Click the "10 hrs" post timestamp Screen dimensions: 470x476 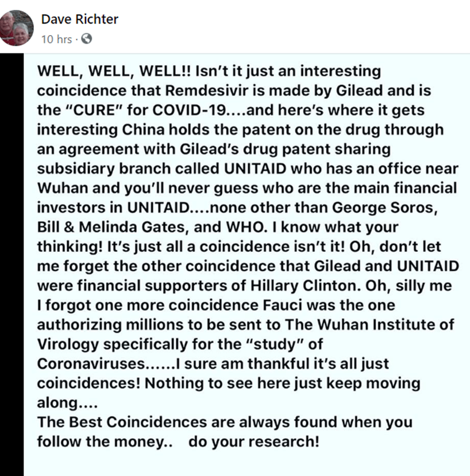pos(56,39)
